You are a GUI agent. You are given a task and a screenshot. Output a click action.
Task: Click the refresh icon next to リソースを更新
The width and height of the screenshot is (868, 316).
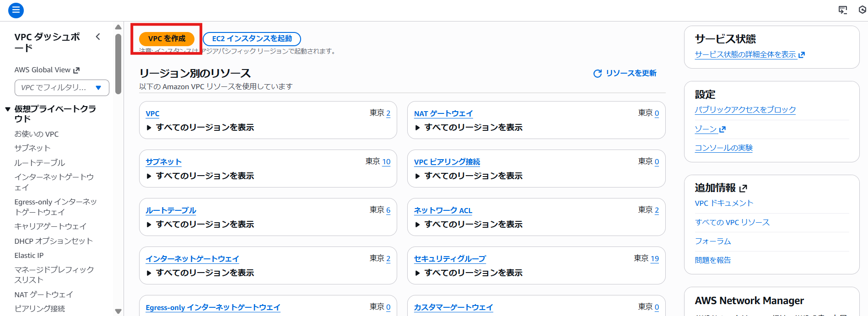coord(598,74)
